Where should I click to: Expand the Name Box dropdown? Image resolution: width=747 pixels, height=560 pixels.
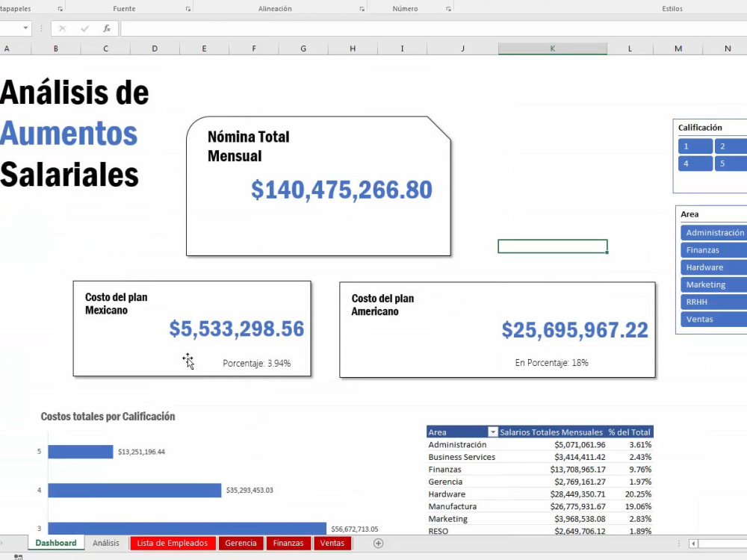click(25, 28)
